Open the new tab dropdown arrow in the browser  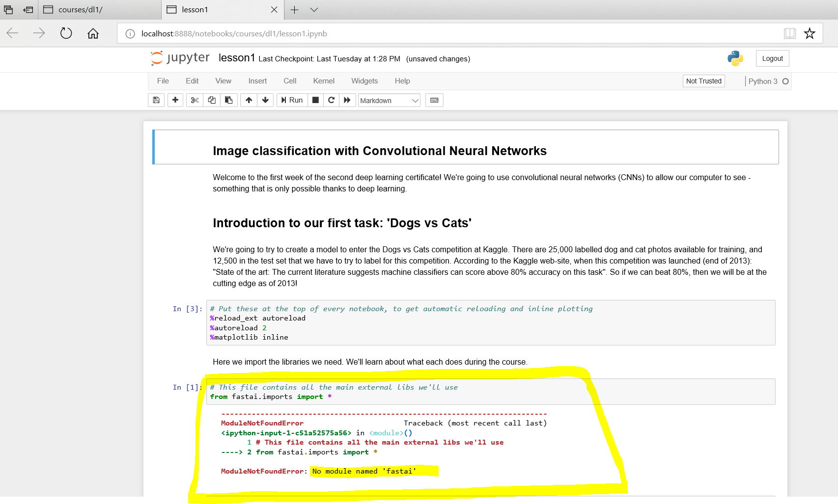(x=314, y=9)
